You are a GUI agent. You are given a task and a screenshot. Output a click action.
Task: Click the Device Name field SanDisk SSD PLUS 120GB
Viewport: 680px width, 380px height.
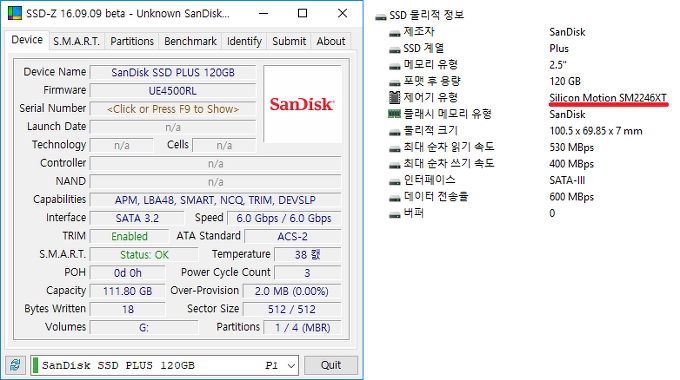click(173, 72)
